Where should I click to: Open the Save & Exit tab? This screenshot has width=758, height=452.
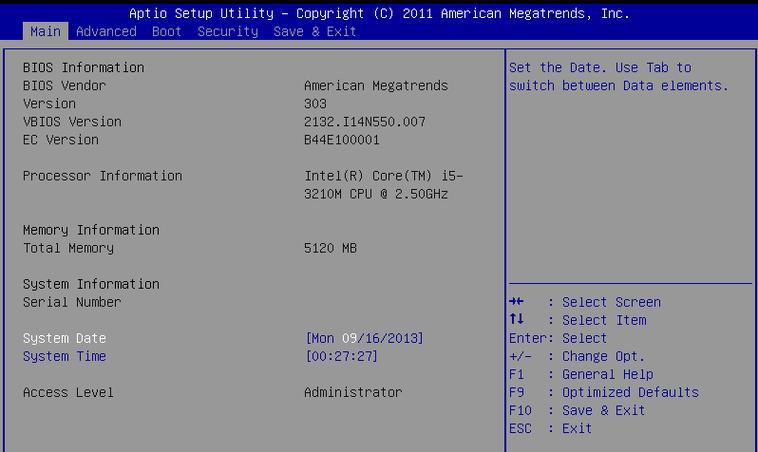pos(315,31)
